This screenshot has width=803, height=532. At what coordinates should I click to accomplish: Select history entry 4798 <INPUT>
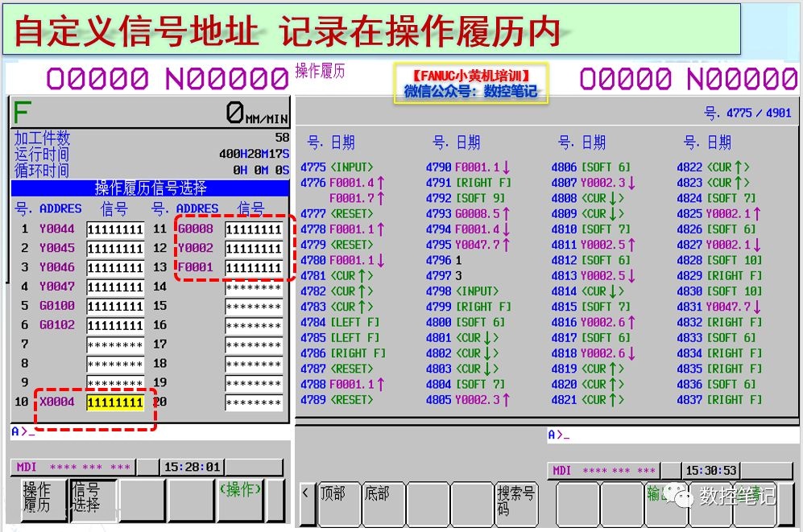[x=462, y=291]
